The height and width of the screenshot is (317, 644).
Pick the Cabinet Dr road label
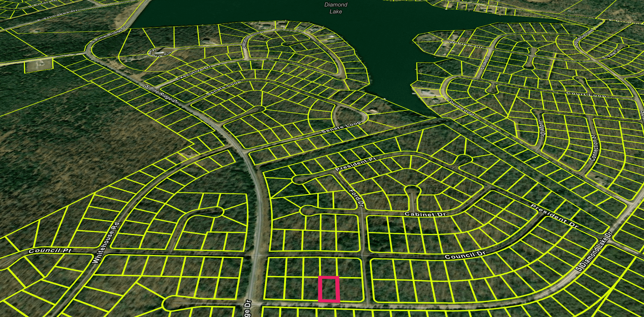[425, 214]
